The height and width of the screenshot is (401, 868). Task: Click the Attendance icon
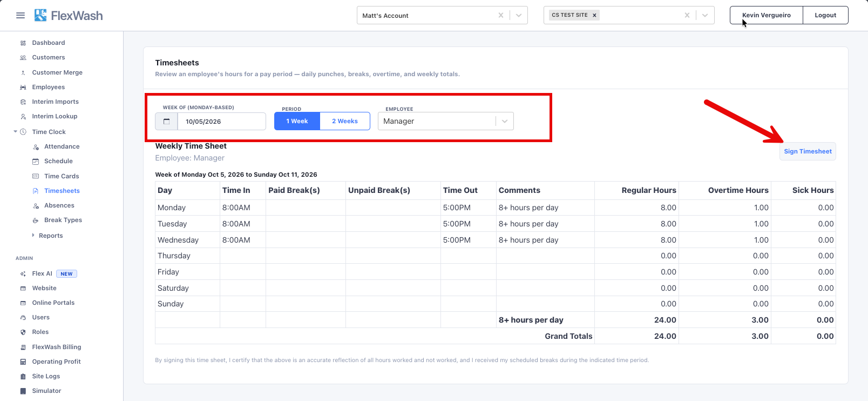click(x=36, y=146)
